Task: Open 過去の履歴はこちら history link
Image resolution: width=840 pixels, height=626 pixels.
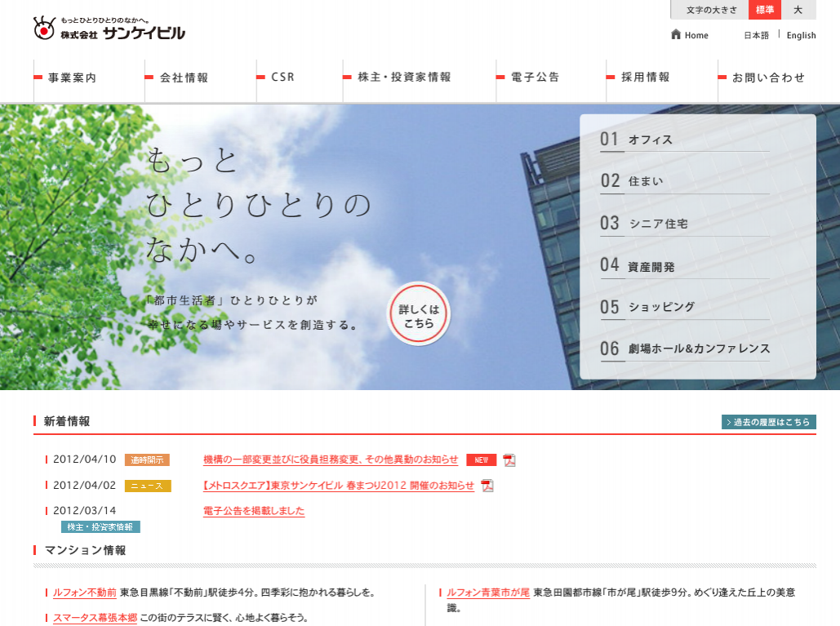Action: [x=769, y=422]
